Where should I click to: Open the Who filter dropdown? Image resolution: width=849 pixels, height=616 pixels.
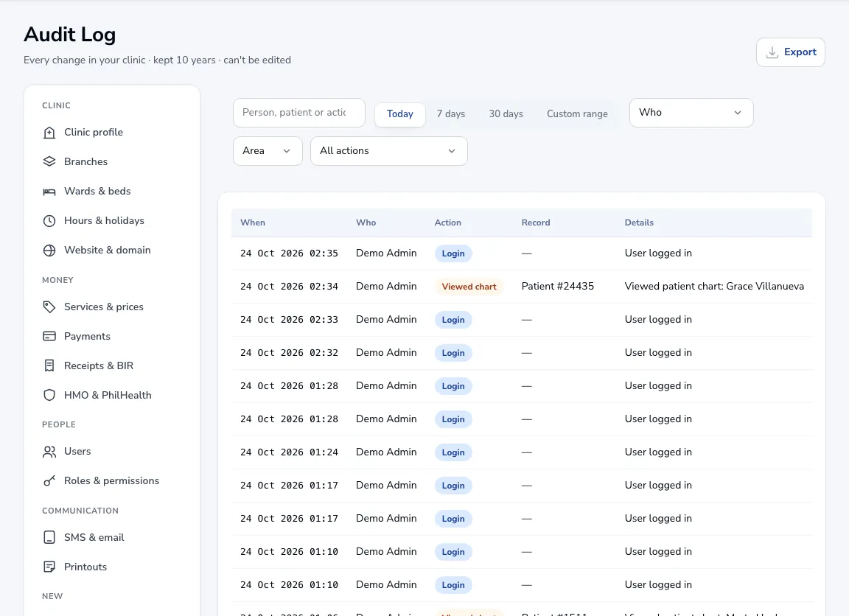point(691,113)
